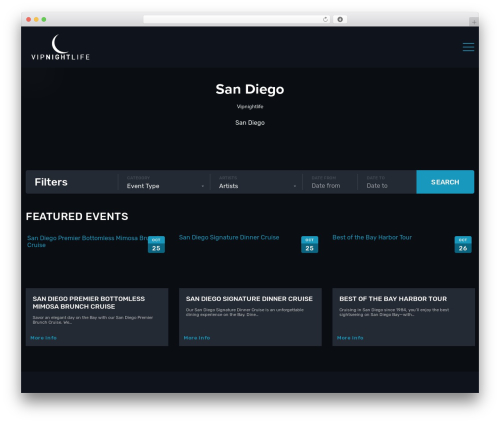
Task: Click the browser reload icon
Action: point(325,19)
